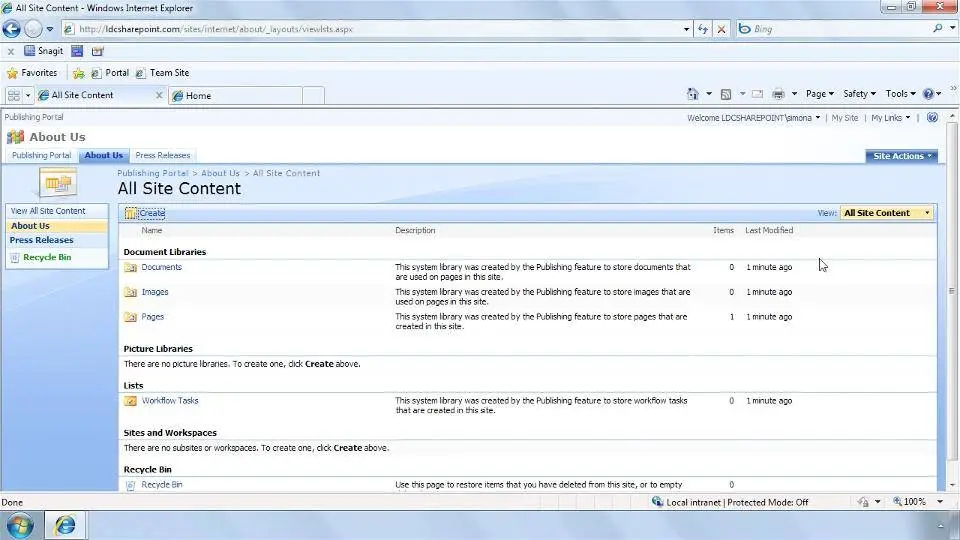Click the Create link
The width and height of the screenshot is (960, 540).
point(152,213)
